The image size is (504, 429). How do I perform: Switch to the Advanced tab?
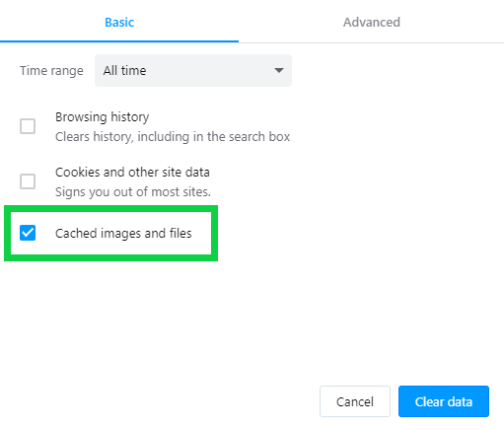372,23
